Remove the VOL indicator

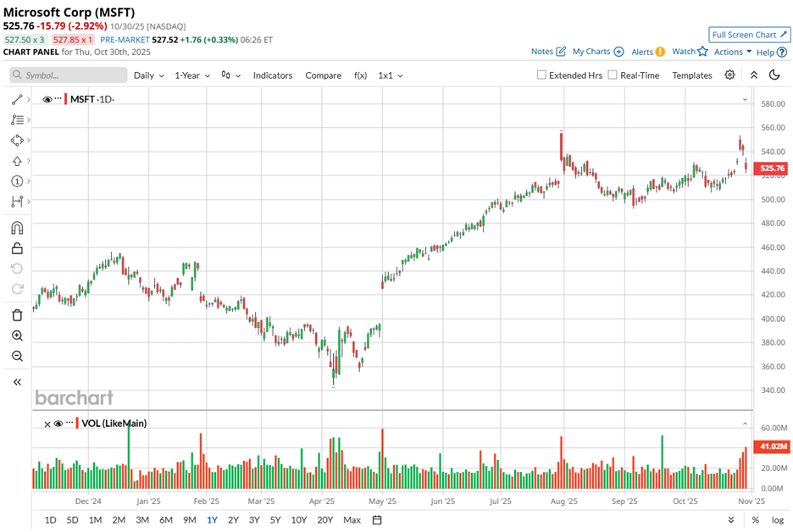click(47, 424)
